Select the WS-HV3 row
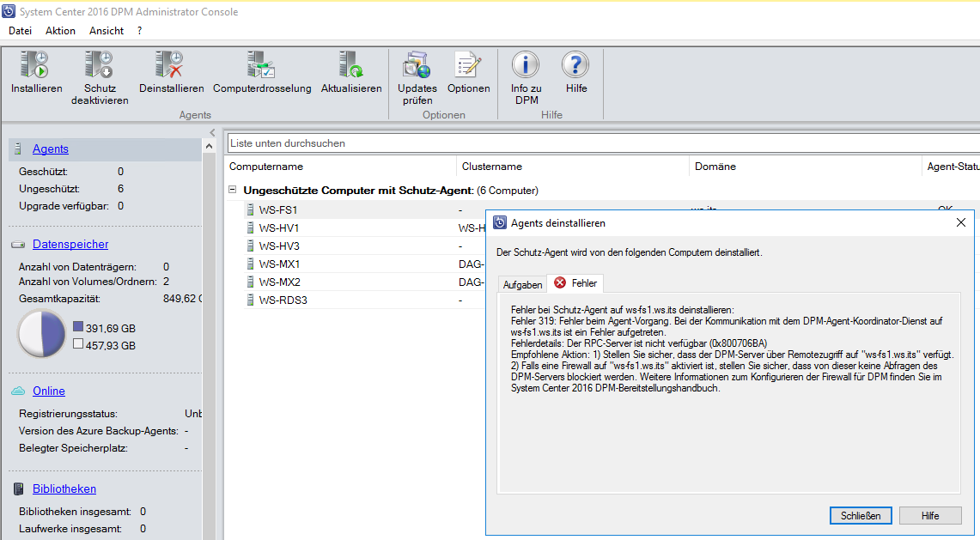This screenshot has height=540, width=980. coord(364,246)
